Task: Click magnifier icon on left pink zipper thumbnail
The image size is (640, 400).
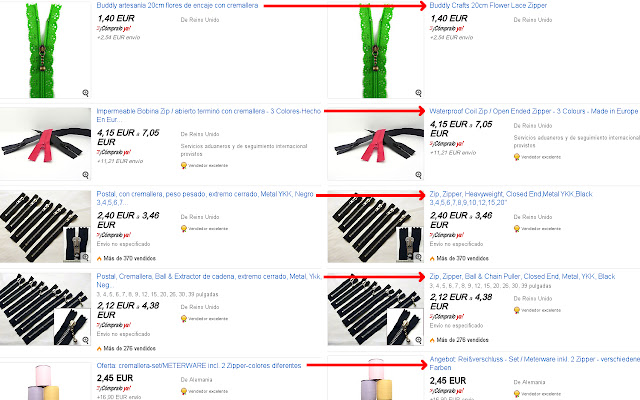Action: click(x=85, y=175)
